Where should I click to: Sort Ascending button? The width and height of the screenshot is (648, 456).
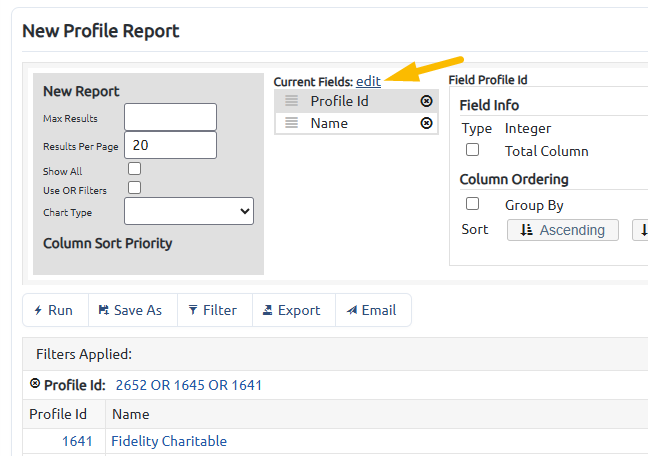click(x=563, y=230)
